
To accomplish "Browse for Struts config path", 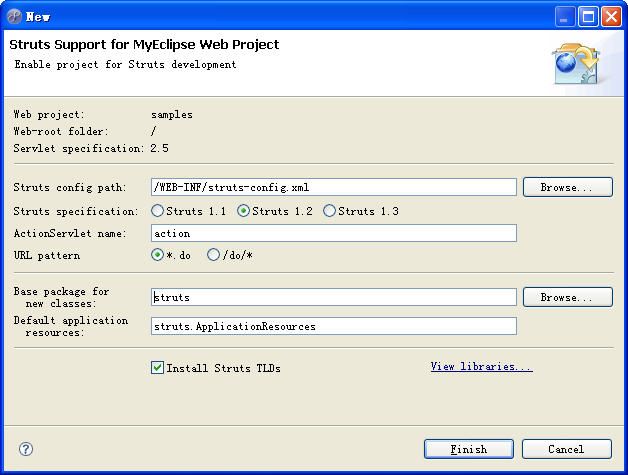I will (568, 187).
